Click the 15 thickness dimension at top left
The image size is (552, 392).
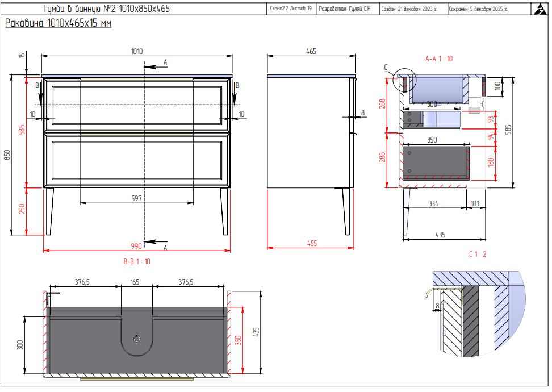(x=22, y=55)
